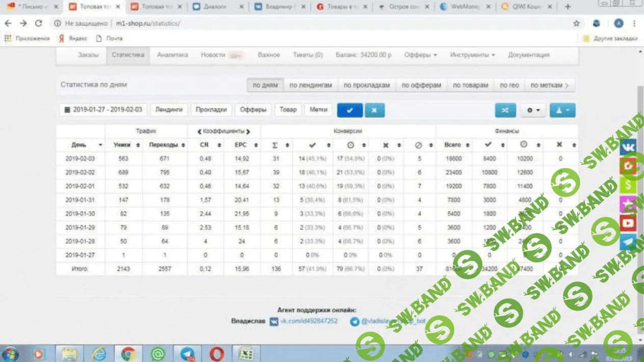Launch Opera from the taskbar

(x=216, y=353)
